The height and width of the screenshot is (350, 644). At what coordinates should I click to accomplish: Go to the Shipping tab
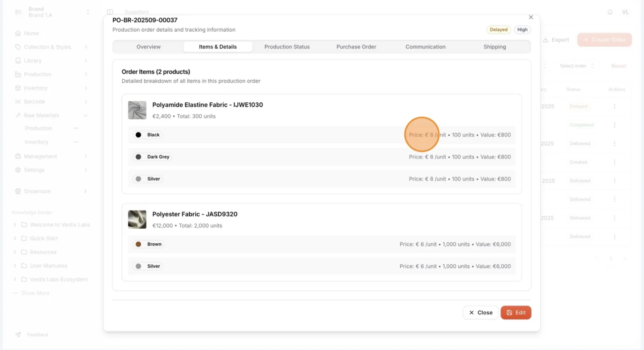[x=495, y=47]
